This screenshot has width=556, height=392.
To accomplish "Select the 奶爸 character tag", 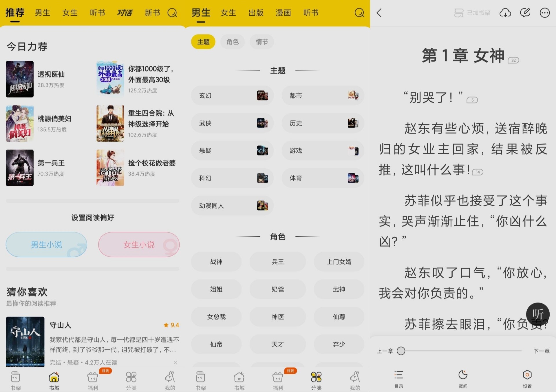I will pyautogui.click(x=278, y=289).
